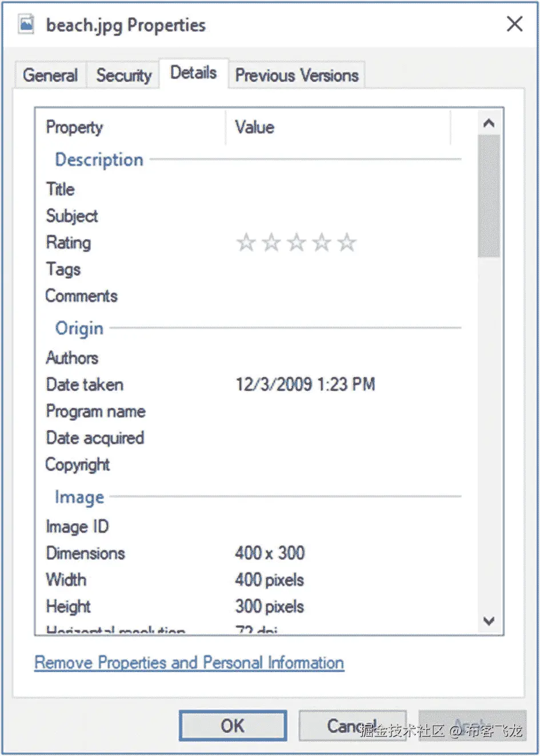The width and height of the screenshot is (540, 756).
Task: Click the Details tab
Action: (x=194, y=72)
